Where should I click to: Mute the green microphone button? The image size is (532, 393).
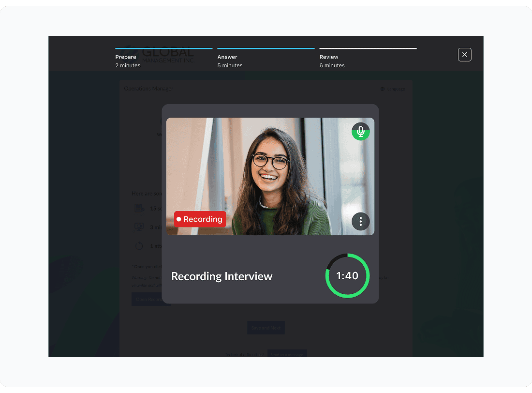coord(360,131)
